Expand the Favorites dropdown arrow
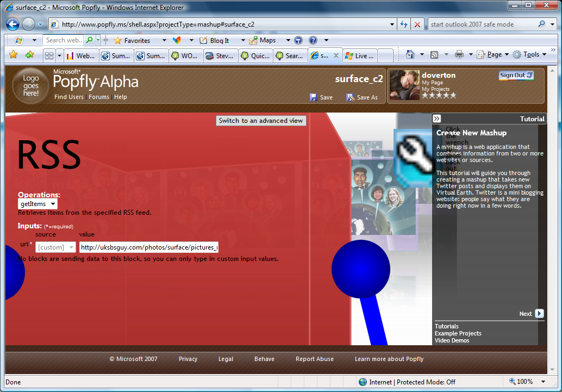Screen dimensions: 562x392 click(164, 40)
